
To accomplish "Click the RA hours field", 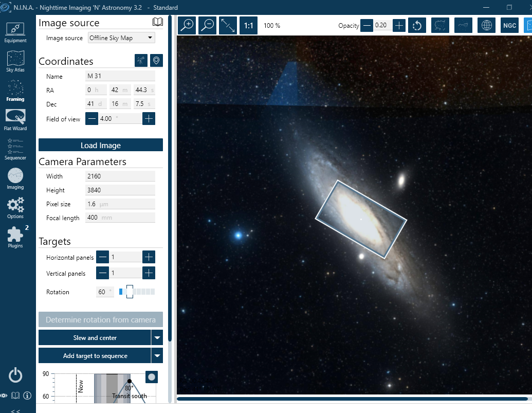I will [96, 90].
